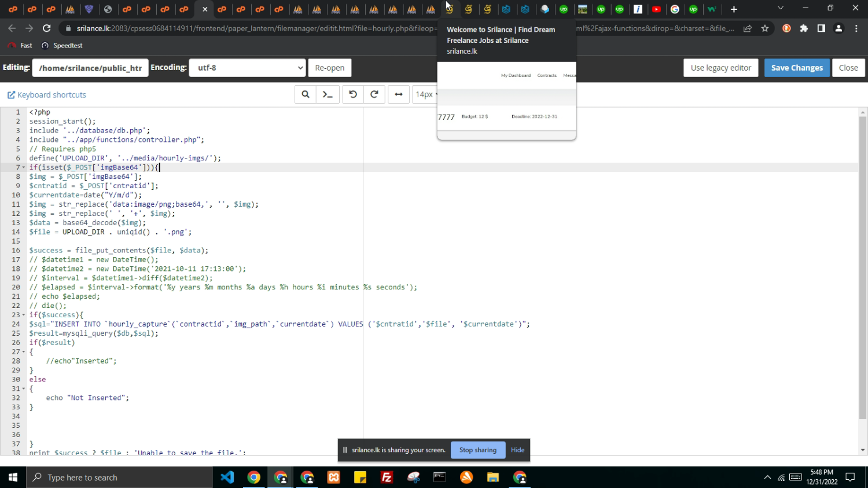The image size is (868, 488).
Task: Redo the edit in the editor toolbar
Action: 374,94
